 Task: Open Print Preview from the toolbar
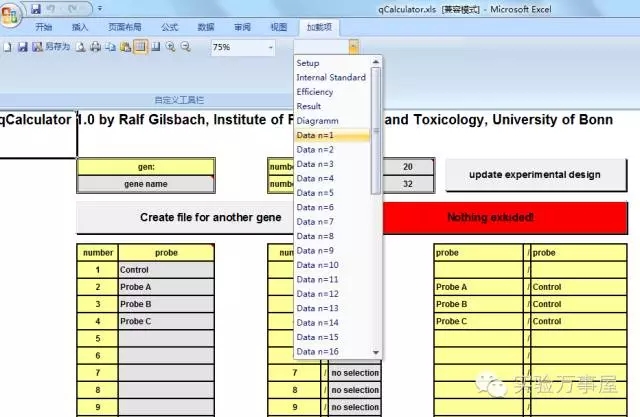point(81,47)
